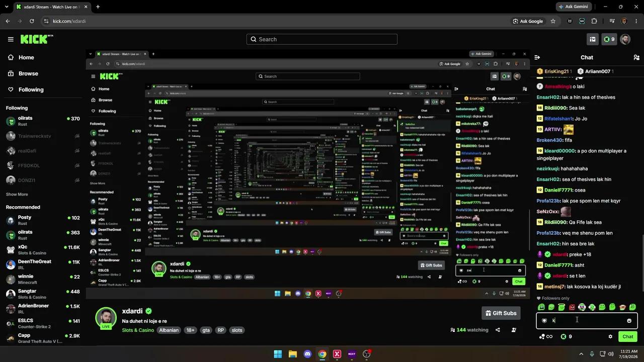
Task: Open the Windows Start menu
Action: pyautogui.click(x=278, y=354)
